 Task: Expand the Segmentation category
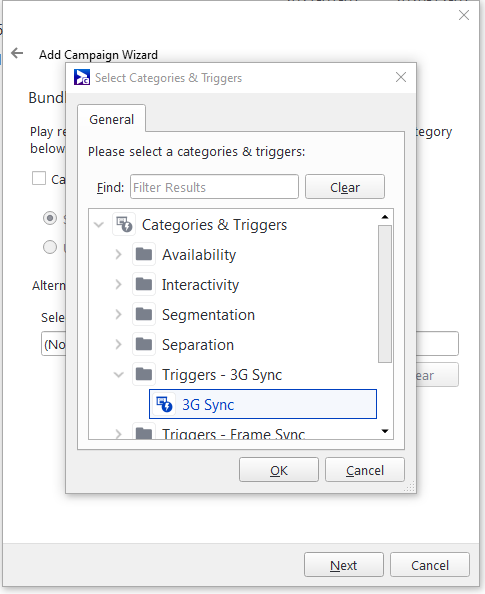[x=119, y=314]
